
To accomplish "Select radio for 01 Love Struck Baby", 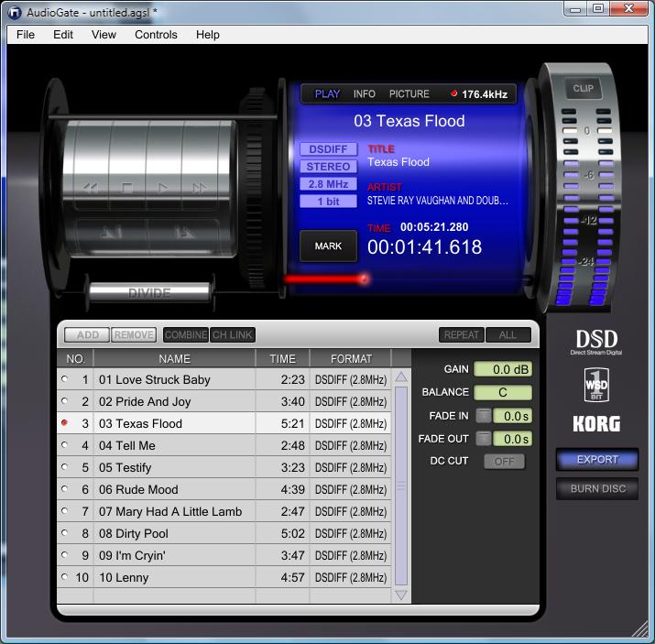I will 64,379.
